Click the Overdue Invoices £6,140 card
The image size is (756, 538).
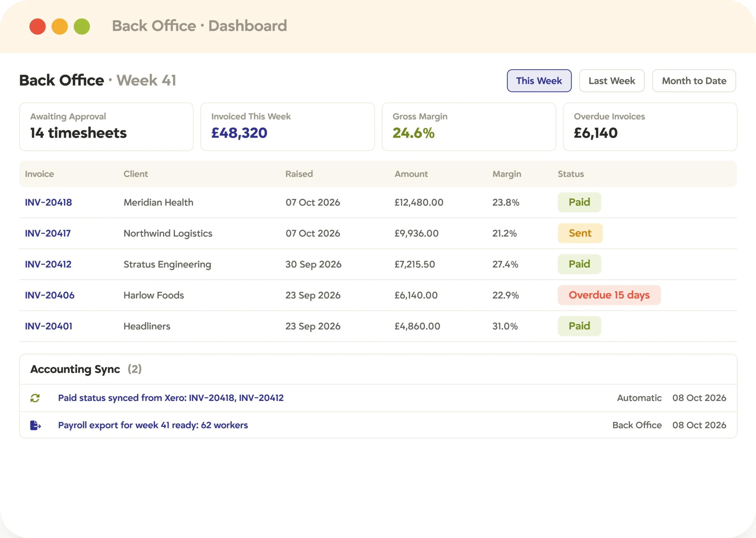click(x=650, y=127)
